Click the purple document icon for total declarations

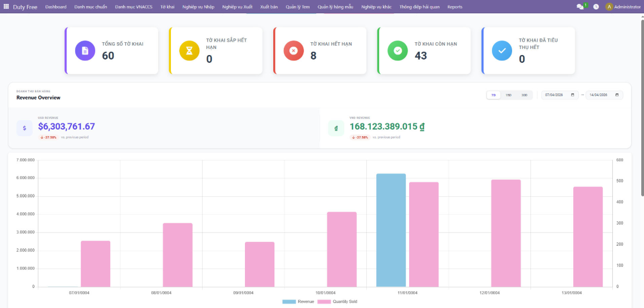coord(85,51)
